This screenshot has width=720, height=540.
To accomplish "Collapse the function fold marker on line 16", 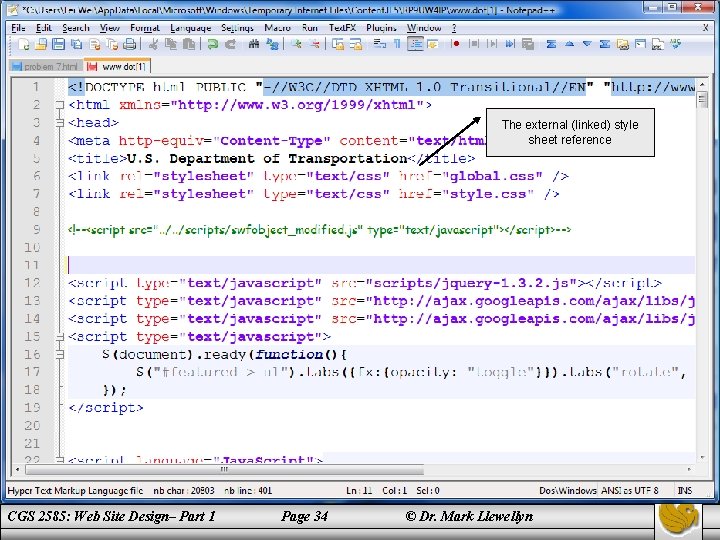I will click(60, 354).
